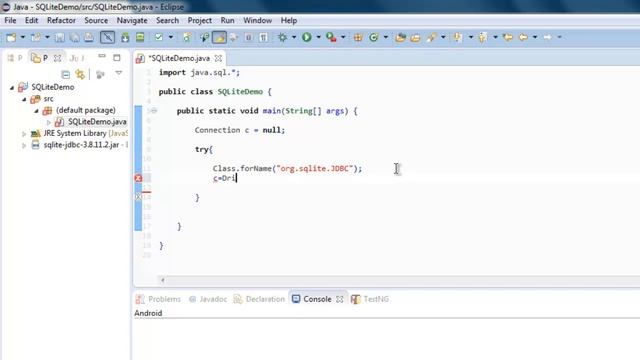Screen dimensions: 640x360
Task: Open Package Explorer view menu triangle
Action: [118, 73]
